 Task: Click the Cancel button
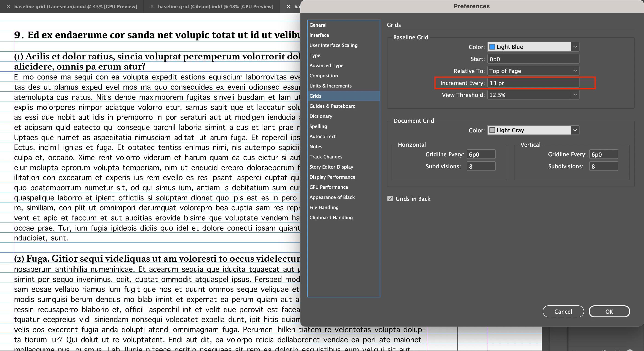point(563,311)
